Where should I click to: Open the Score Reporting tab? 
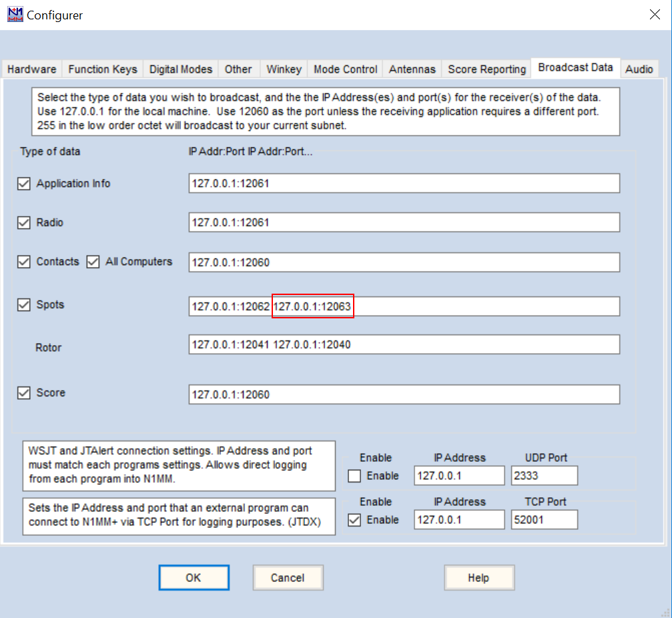click(486, 69)
